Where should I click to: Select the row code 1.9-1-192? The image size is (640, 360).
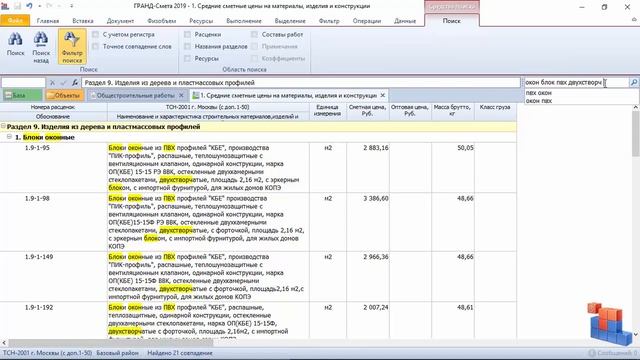coord(39,307)
